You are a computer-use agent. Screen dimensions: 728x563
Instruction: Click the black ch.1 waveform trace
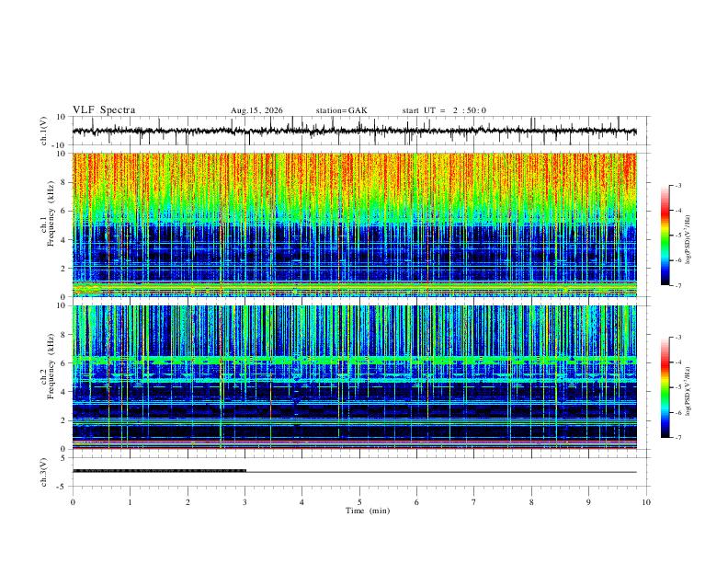355,132
